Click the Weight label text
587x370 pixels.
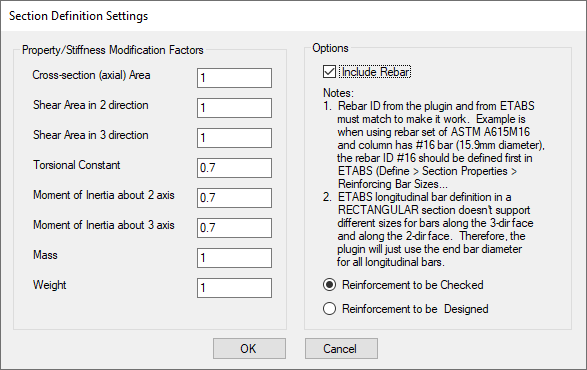point(49,285)
